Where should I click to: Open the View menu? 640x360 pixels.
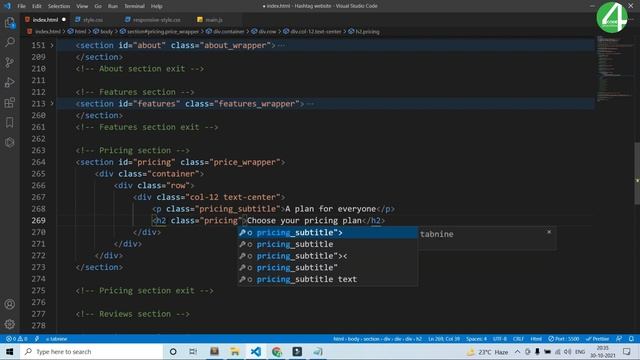point(82,6)
